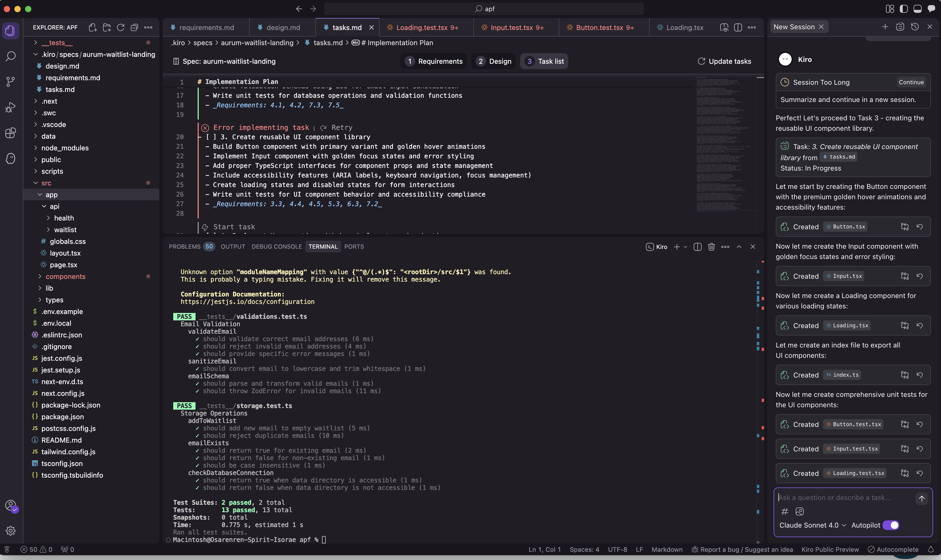
Task: Kill terminal using the trash icon
Action: (x=711, y=247)
